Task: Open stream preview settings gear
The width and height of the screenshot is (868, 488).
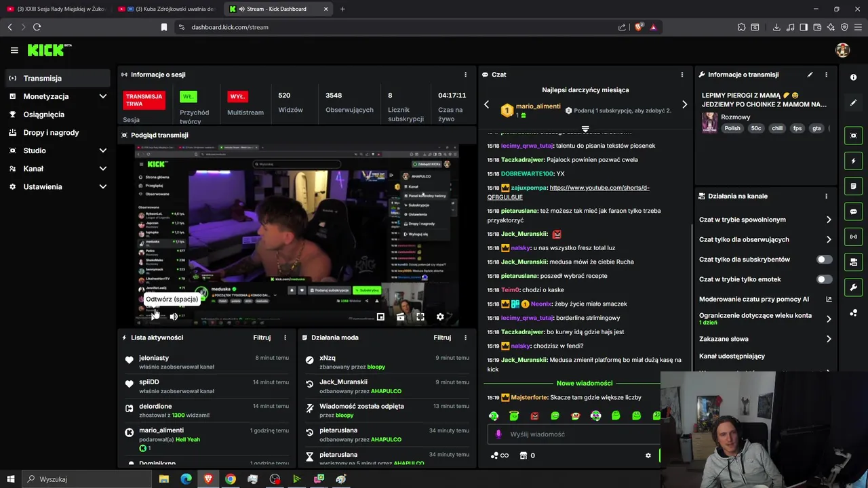Action: [x=440, y=317]
